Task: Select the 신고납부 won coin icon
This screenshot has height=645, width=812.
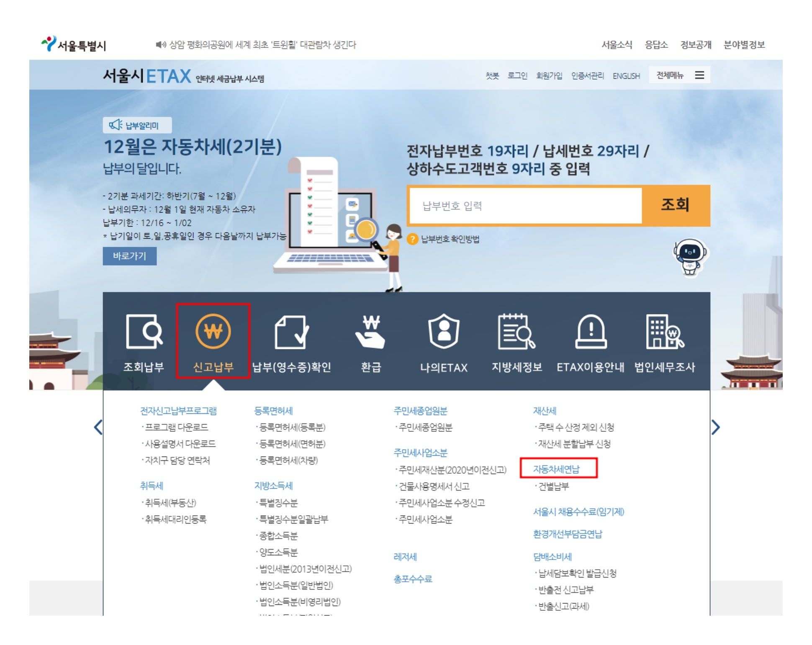Action: coord(213,331)
